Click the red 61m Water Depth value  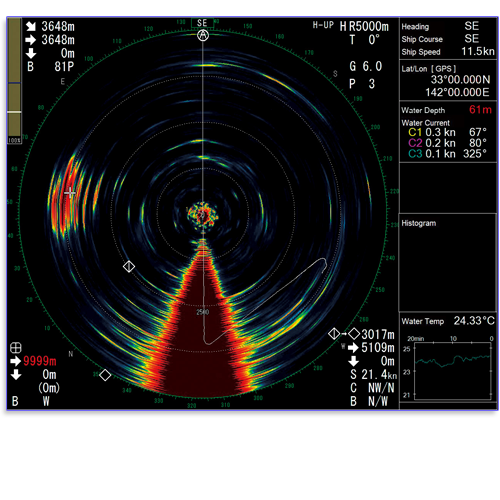(x=480, y=110)
